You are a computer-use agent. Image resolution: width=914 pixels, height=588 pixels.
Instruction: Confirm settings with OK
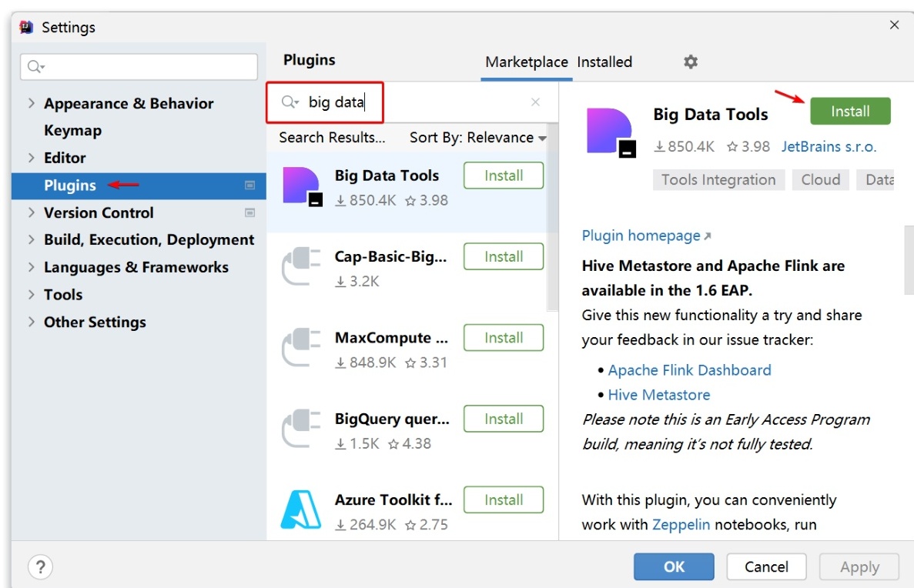tap(674, 566)
